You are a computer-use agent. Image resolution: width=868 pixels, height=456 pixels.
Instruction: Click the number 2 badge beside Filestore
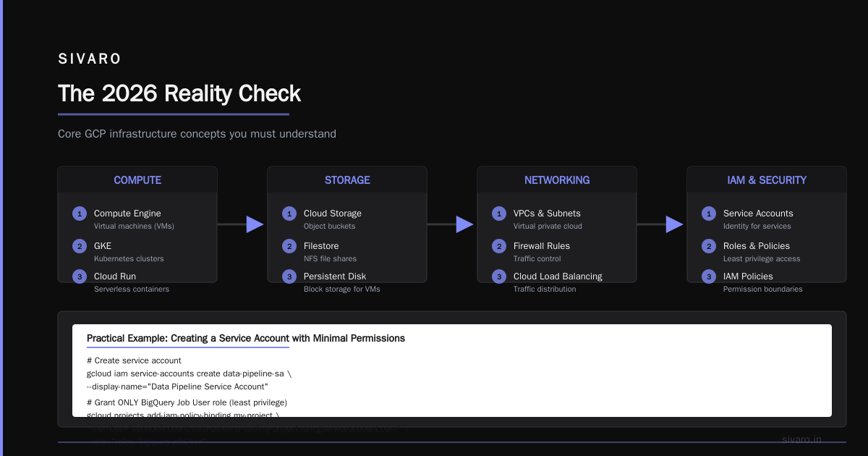click(289, 246)
